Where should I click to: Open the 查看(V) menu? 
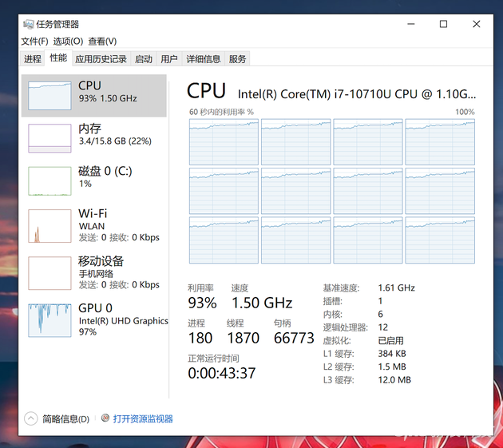click(102, 41)
